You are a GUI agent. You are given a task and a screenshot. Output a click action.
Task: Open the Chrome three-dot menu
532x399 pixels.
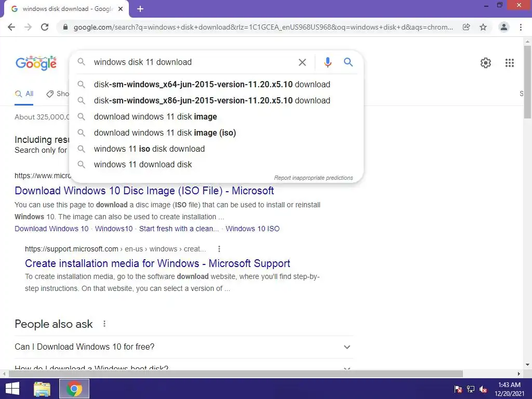(521, 27)
